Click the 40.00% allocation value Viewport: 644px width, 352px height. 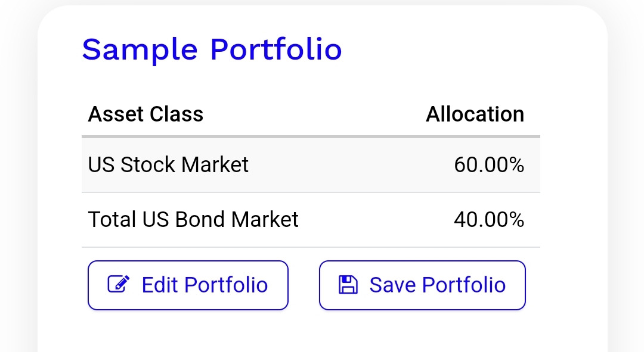(x=489, y=220)
